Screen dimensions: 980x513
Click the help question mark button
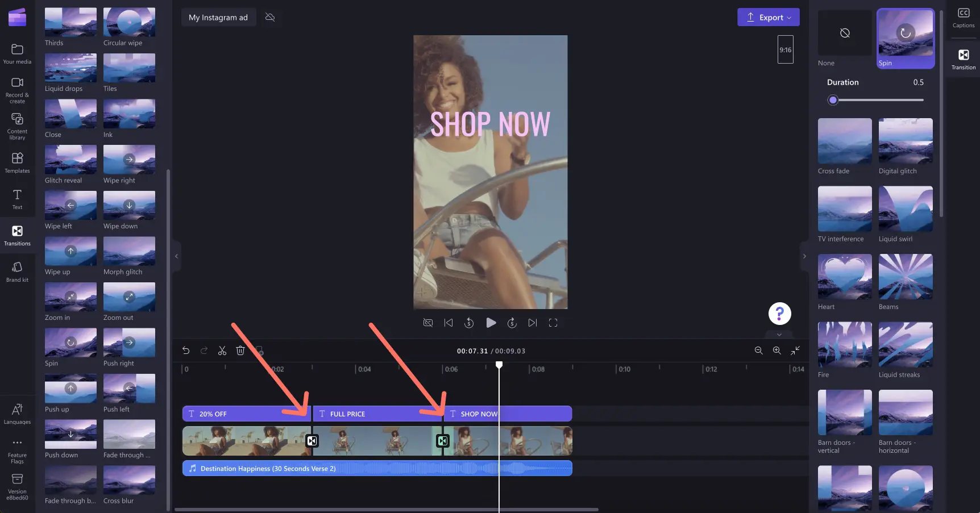point(779,313)
